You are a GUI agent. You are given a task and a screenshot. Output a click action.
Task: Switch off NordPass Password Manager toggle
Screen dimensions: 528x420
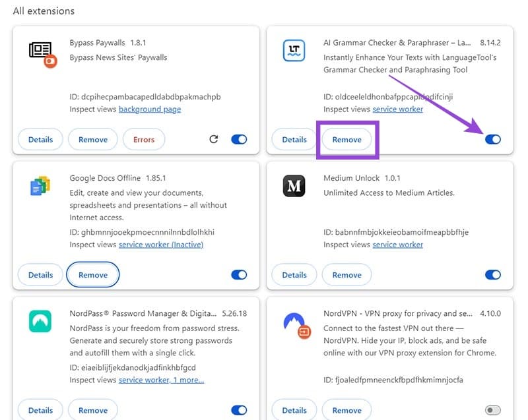click(x=239, y=410)
